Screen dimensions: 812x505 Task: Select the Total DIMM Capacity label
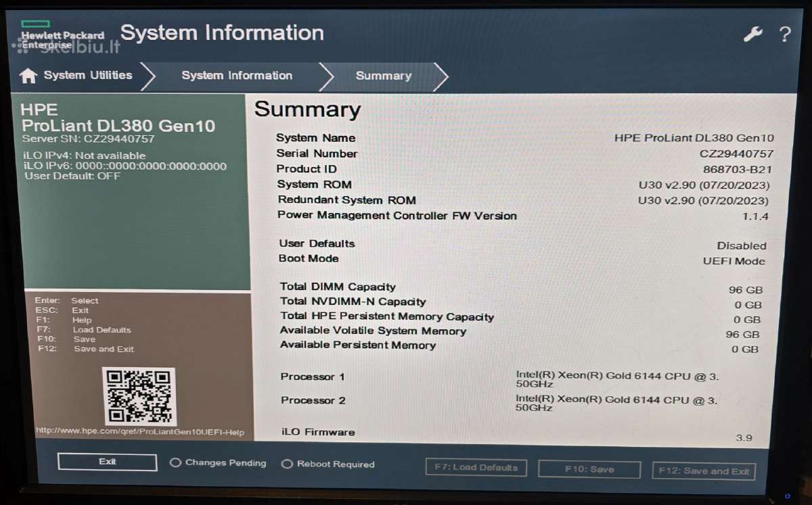pyautogui.click(x=338, y=287)
